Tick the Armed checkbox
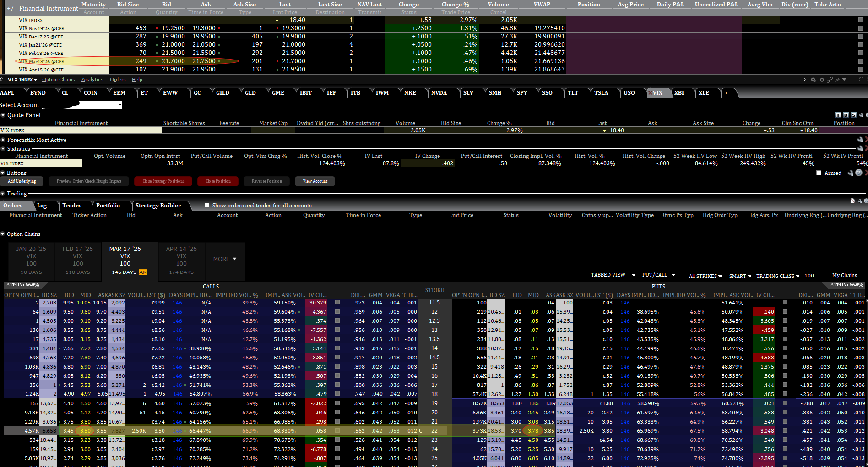 tap(819, 173)
